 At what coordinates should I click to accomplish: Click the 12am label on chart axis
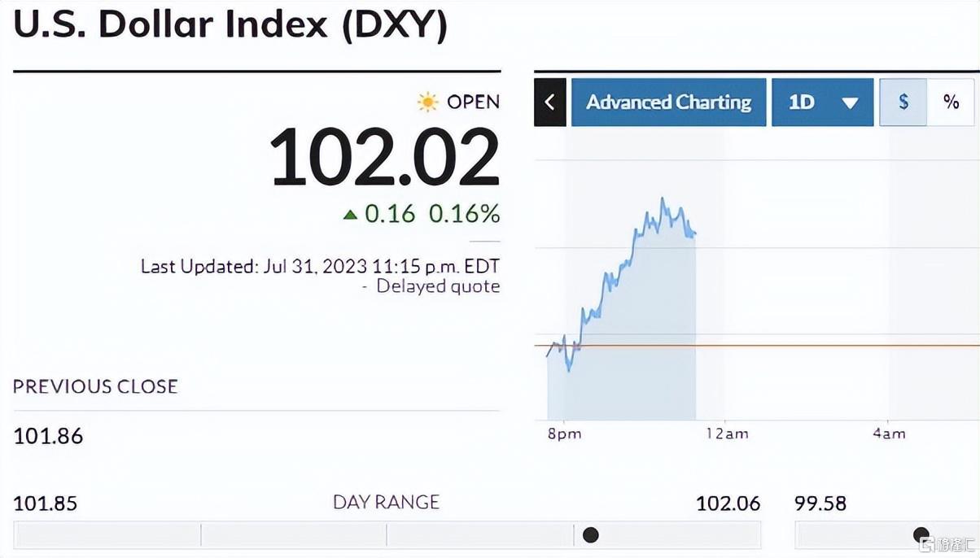(726, 434)
